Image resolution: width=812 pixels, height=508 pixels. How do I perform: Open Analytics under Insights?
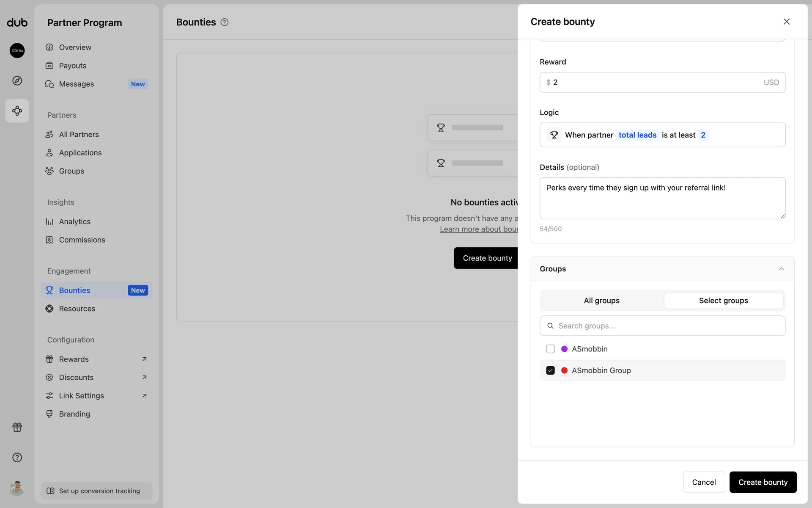(74, 221)
